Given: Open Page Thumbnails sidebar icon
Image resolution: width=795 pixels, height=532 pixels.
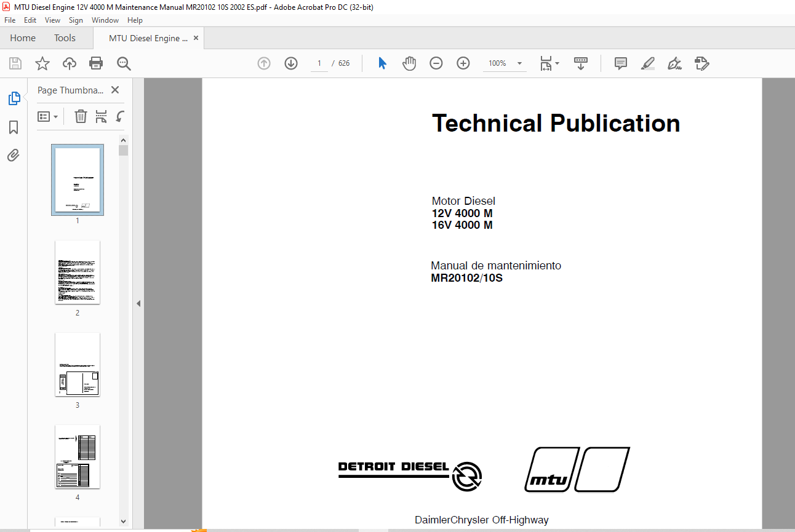Looking at the screenshot, I should click(14, 98).
